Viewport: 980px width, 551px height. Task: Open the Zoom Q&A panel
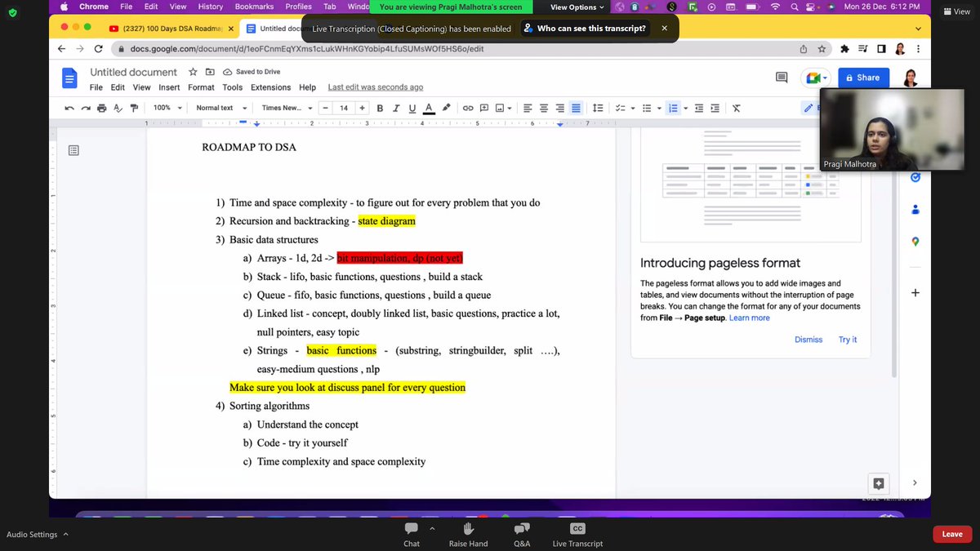[522, 535]
